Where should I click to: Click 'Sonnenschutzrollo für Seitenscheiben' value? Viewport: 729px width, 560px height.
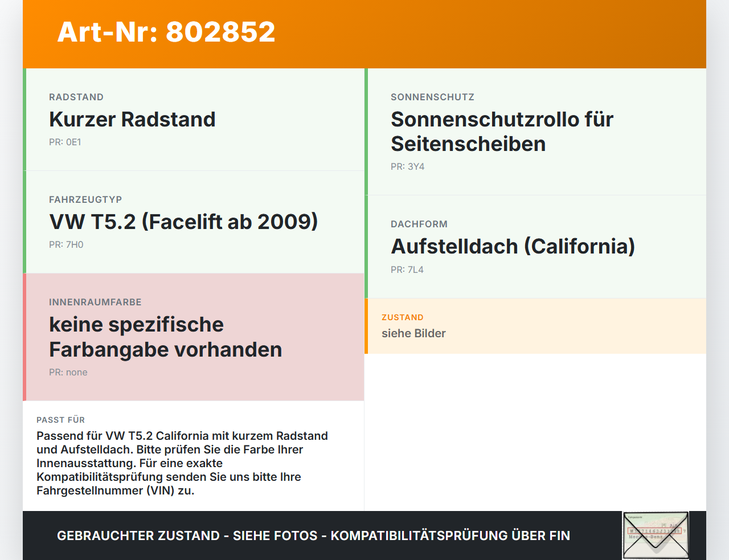pos(502,132)
